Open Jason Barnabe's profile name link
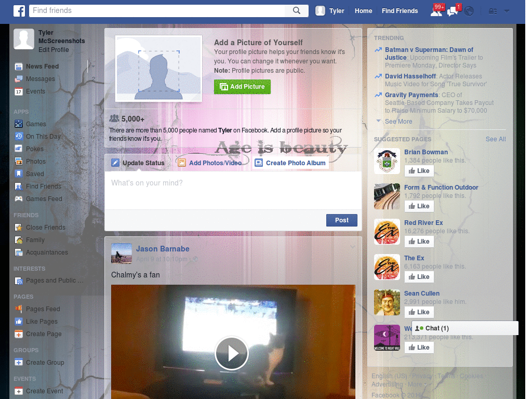The height and width of the screenshot is (399, 532). tap(163, 249)
